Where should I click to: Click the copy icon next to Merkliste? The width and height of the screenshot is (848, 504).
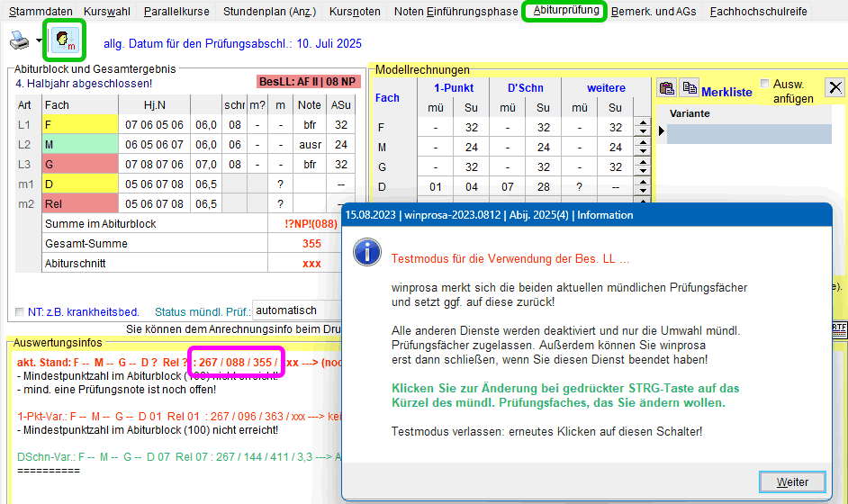point(690,87)
